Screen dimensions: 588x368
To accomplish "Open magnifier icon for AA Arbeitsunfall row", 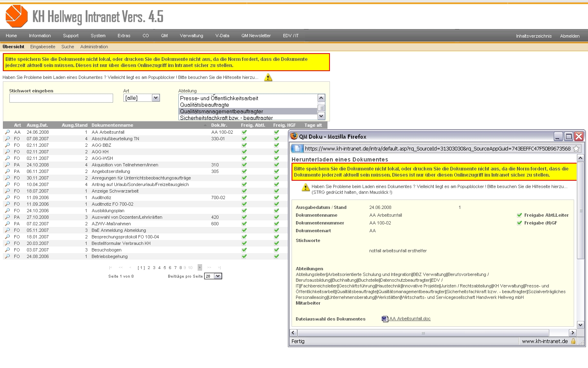I will point(7,132).
